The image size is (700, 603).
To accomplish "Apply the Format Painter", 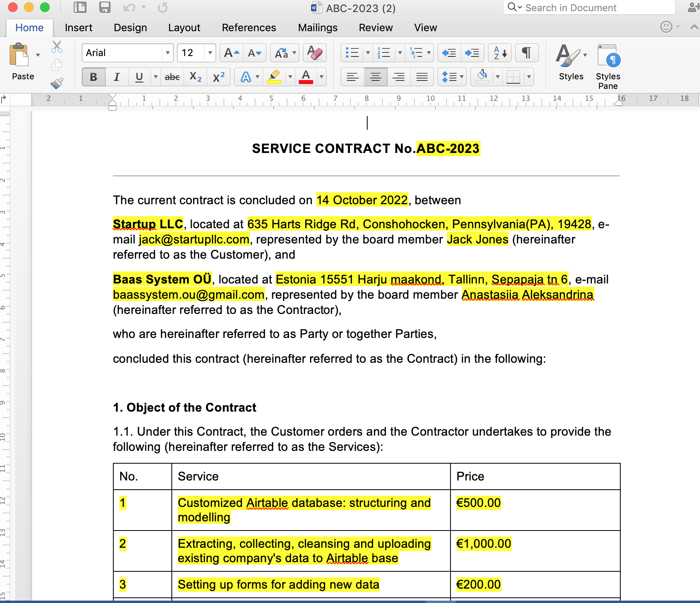I will (x=57, y=83).
